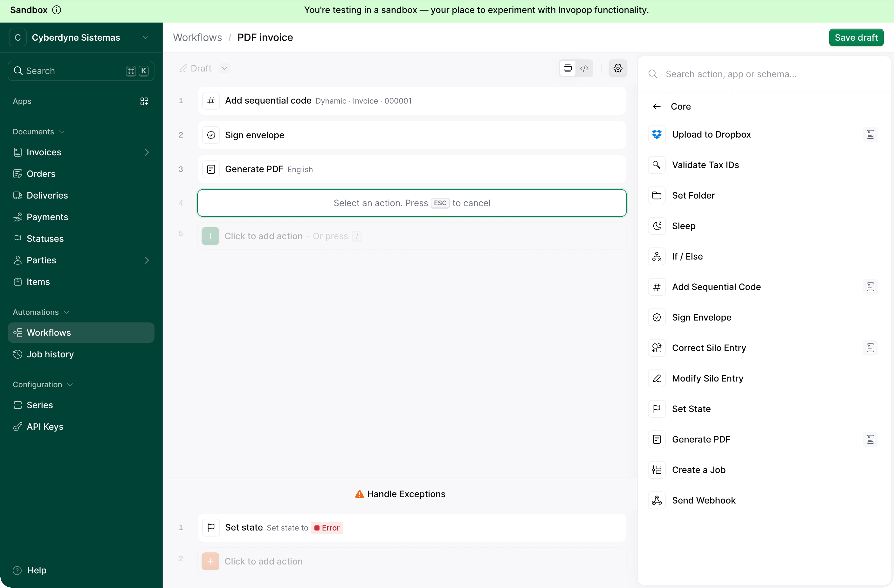Click the workflow settings gear icon

(618, 68)
